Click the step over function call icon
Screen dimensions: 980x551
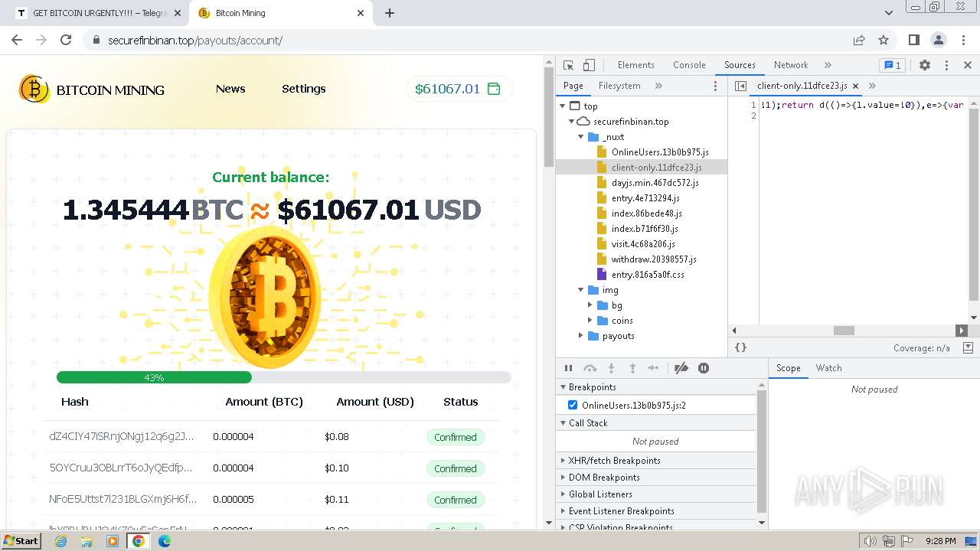click(x=590, y=368)
